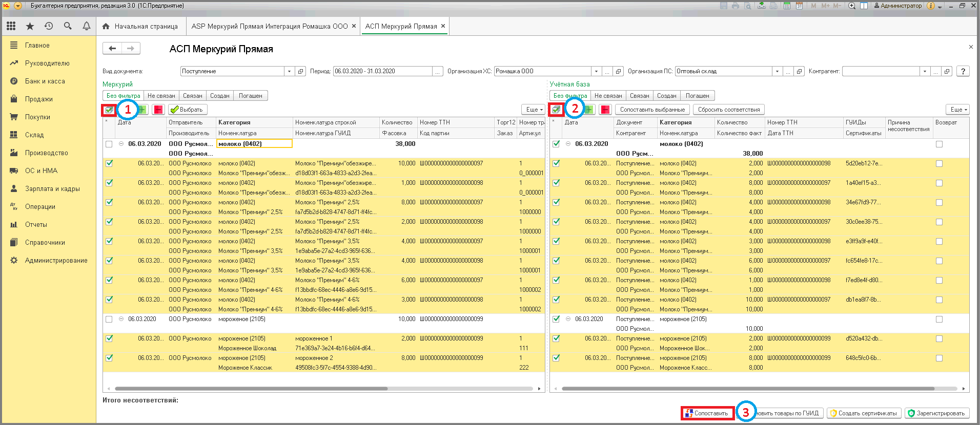Click red minus button in Меркурий toolbar
This screenshot has width=980, height=425.
(x=158, y=110)
